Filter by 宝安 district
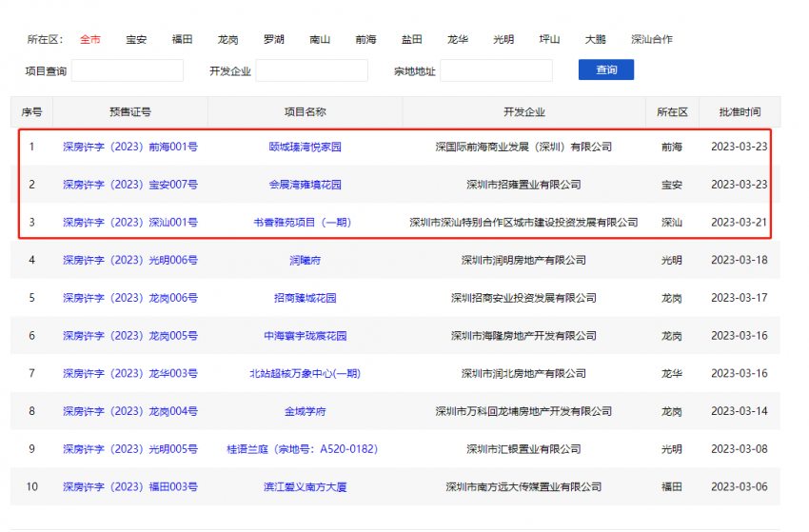The width and height of the screenshot is (809, 532). (x=136, y=39)
